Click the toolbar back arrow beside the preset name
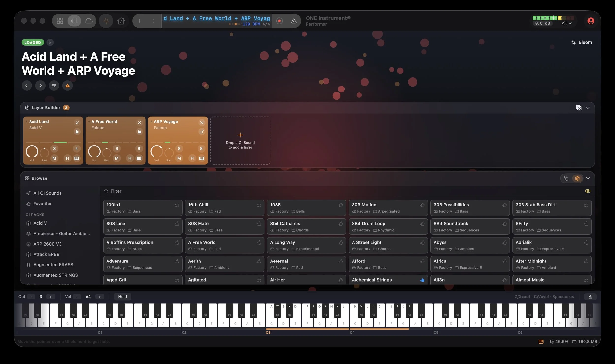This screenshot has width=615, height=364. (139, 21)
